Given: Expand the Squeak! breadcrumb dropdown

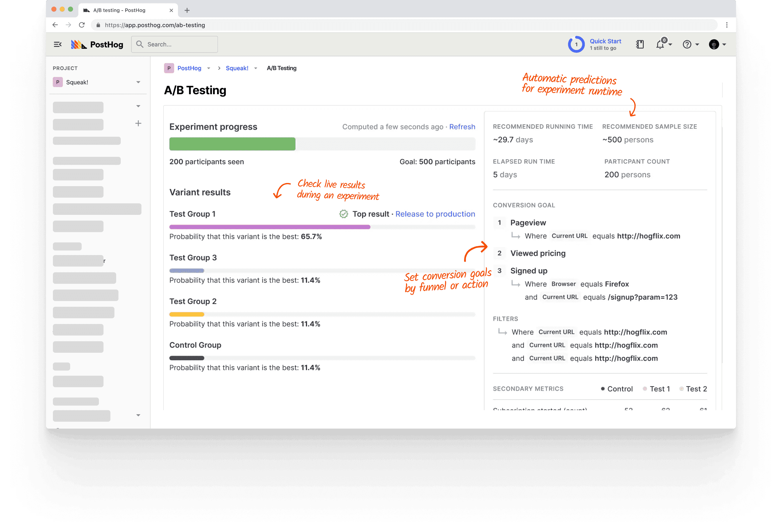Looking at the screenshot, I should point(256,68).
